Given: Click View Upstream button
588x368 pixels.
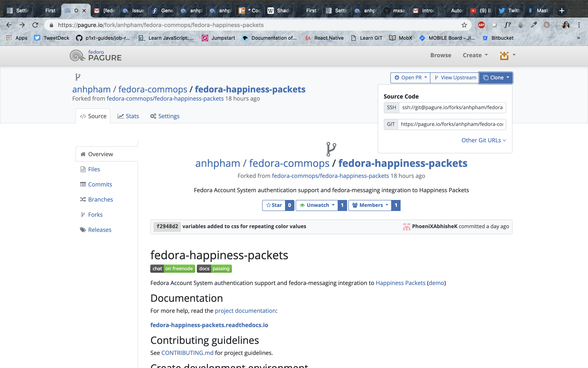Looking at the screenshot, I should (x=455, y=78).
